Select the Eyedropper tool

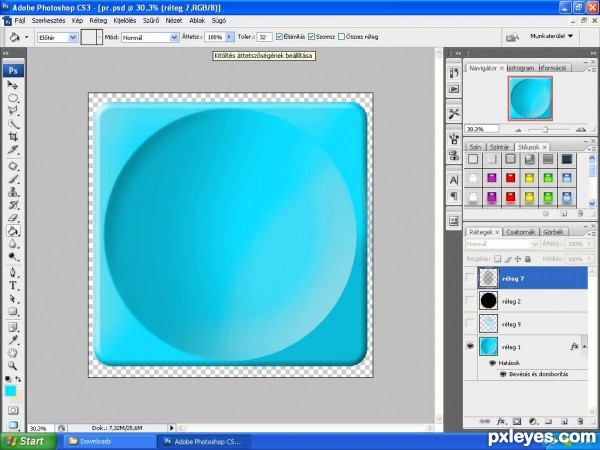pos(13,340)
